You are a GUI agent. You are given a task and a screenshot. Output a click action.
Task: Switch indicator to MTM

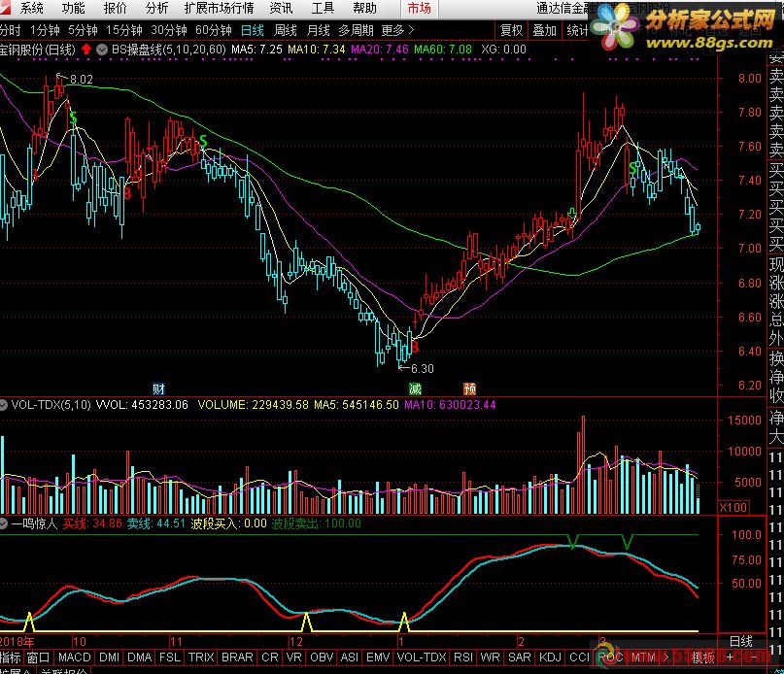[643, 657]
